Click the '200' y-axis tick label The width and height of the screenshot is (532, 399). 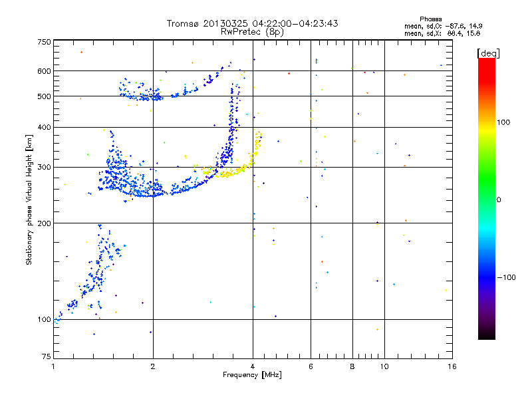tap(44, 223)
